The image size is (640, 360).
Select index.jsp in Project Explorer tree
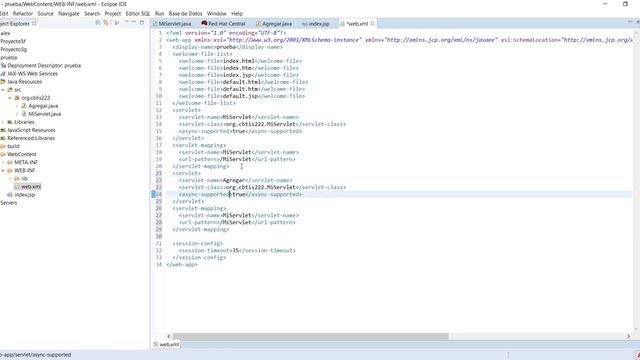(x=24, y=195)
